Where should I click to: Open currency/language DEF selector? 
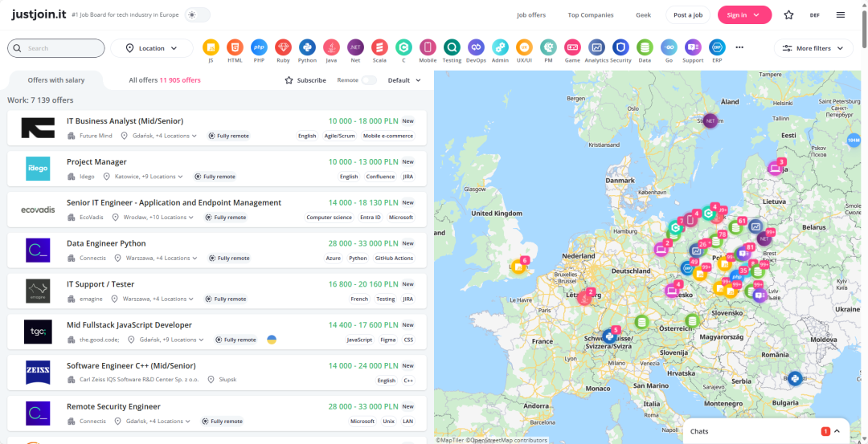pos(815,15)
